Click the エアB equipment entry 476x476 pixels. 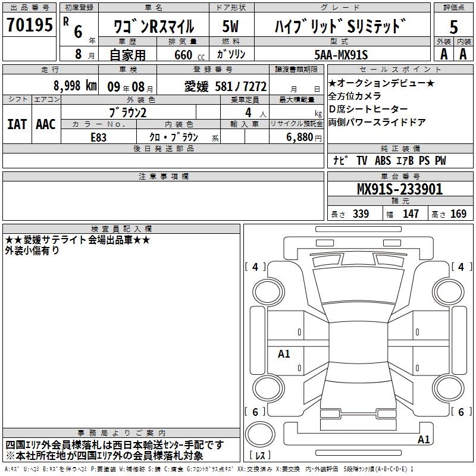tap(405, 161)
